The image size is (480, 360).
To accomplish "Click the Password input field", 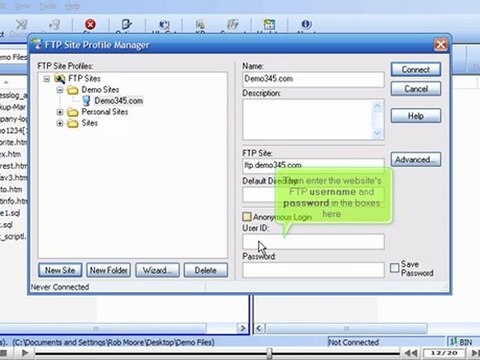I will pos(313,270).
